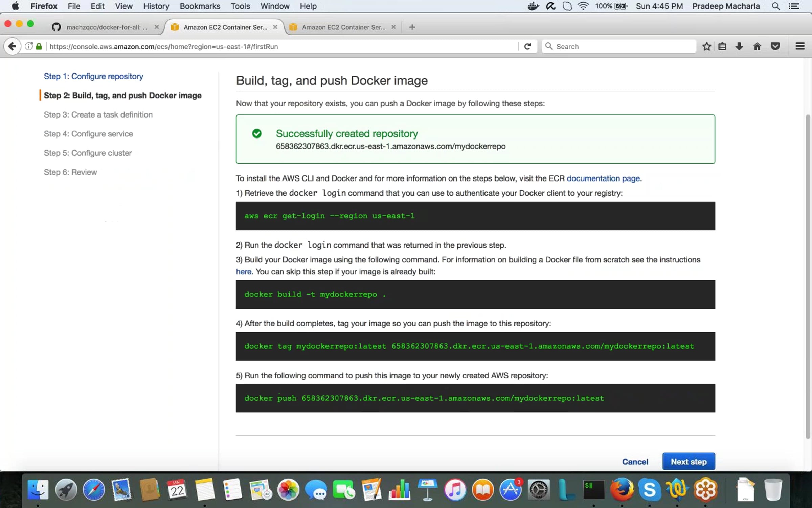The width and height of the screenshot is (812, 508).
Task: Open Launchpad rocket in the dock
Action: (66, 490)
